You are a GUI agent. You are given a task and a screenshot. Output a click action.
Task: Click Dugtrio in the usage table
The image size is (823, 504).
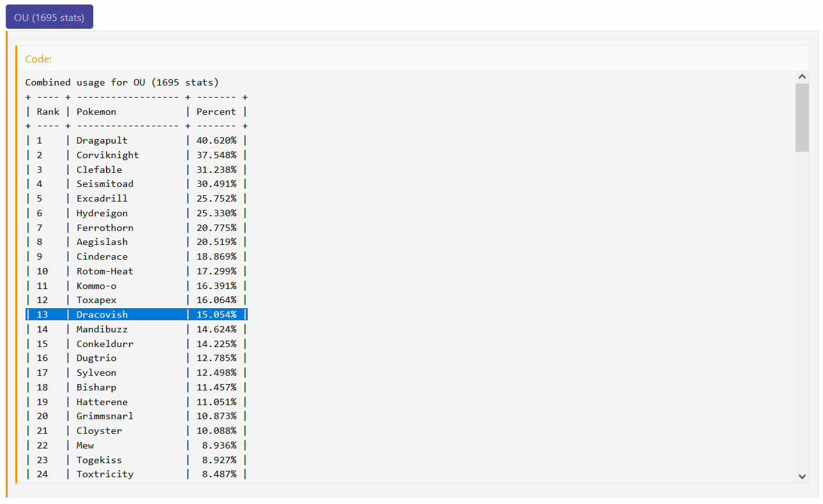[x=96, y=358]
